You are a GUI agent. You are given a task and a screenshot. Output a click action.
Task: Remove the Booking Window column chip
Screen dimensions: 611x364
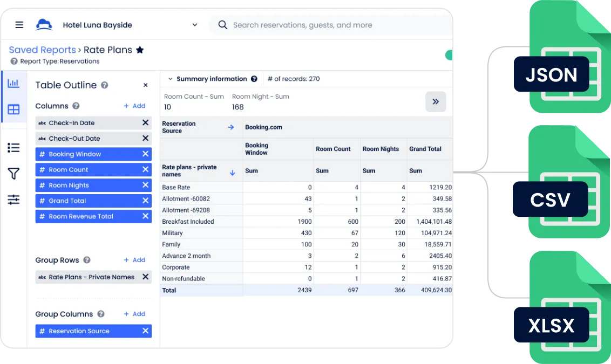[x=145, y=154]
